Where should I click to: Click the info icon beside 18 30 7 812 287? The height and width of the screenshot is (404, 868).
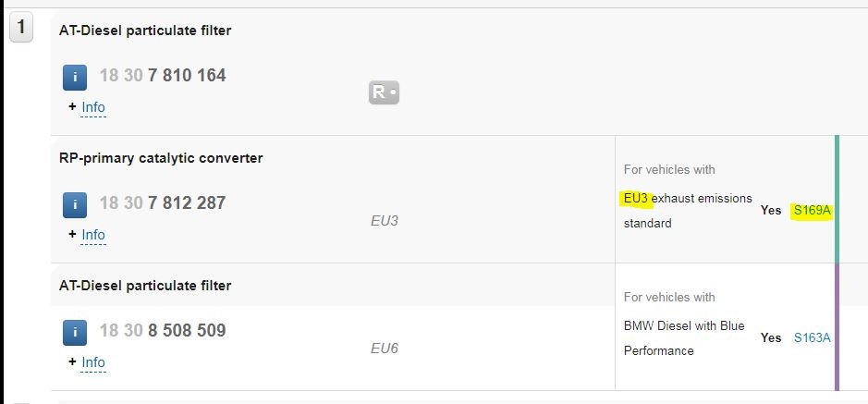(x=75, y=205)
